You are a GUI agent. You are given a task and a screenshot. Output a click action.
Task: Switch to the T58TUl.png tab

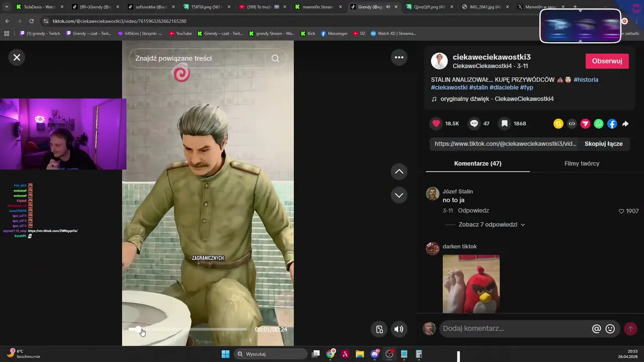(x=206, y=7)
